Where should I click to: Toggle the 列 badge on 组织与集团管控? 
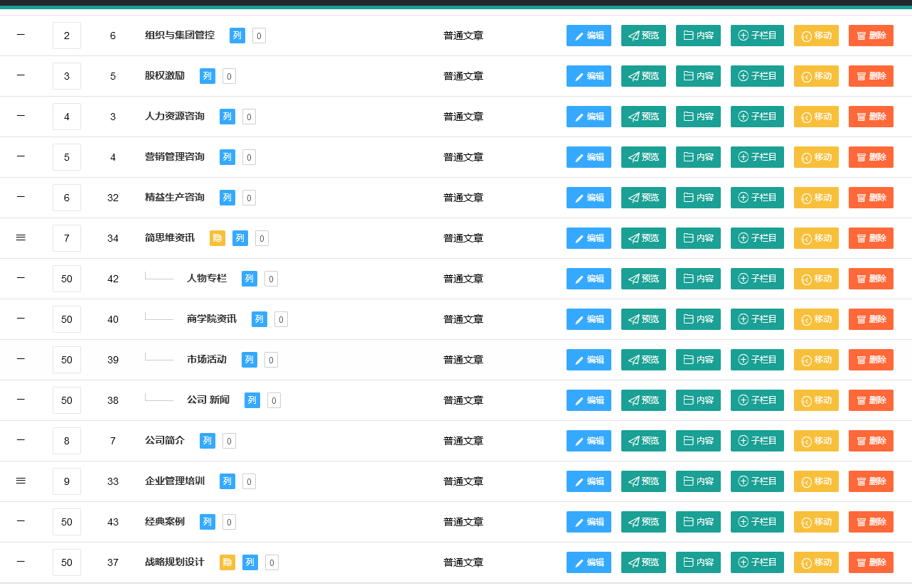click(x=237, y=36)
